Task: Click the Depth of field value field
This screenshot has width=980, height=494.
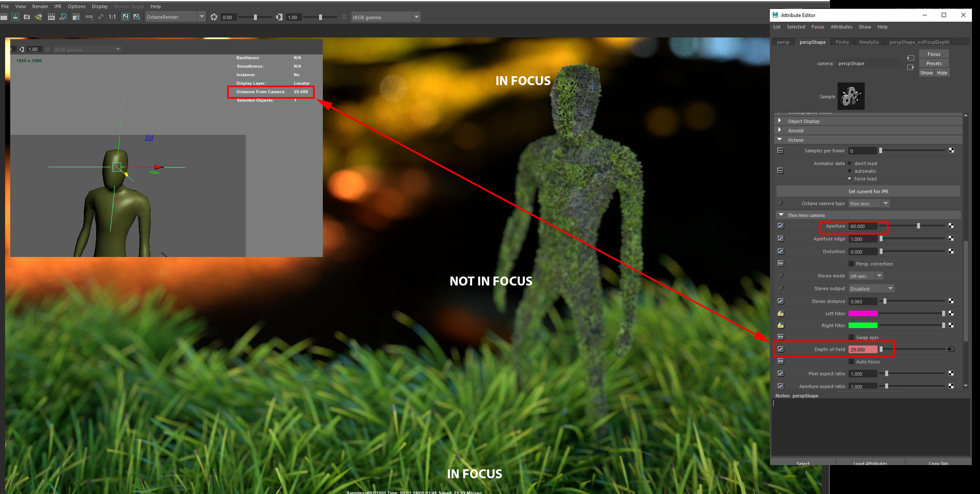Action: (x=863, y=349)
